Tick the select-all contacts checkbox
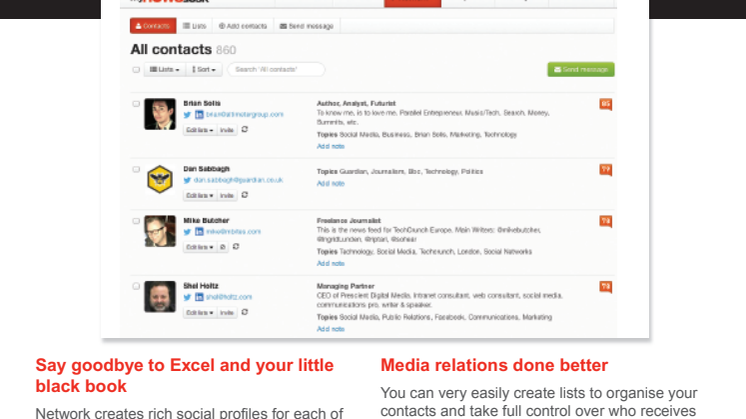 [x=136, y=69]
